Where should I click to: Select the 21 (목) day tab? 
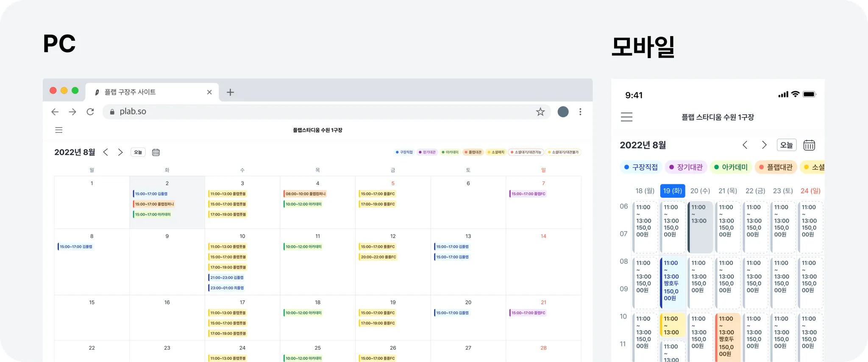tap(728, 191)
